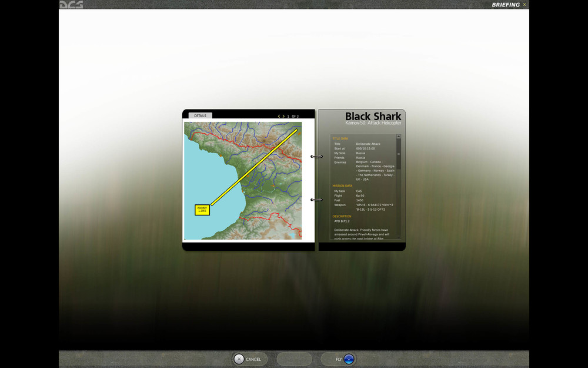This screenshot has height=368, width=588.
Task: Click the 'Ka-50' flight value
Action: coord(360,195)
